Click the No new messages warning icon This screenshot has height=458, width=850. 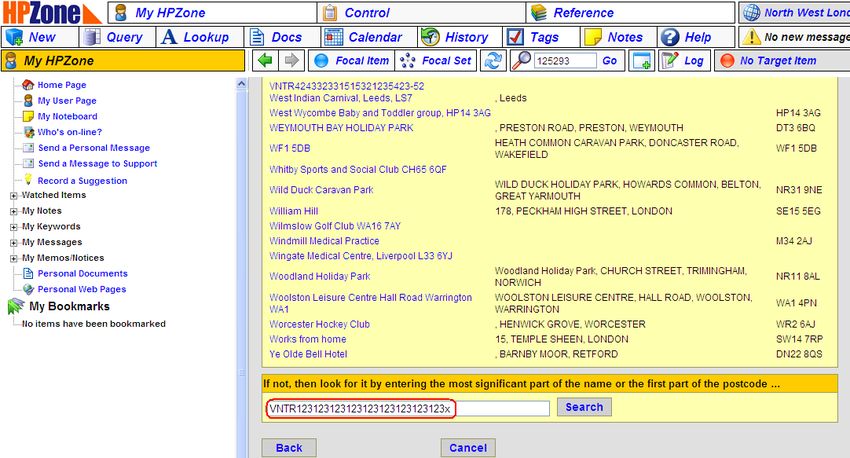pyautogui.click(x=751, y=37)
